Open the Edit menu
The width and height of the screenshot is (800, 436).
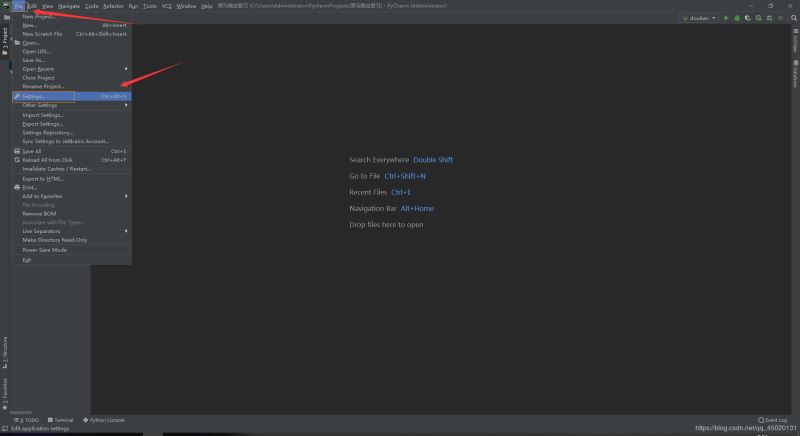[32, 6]
